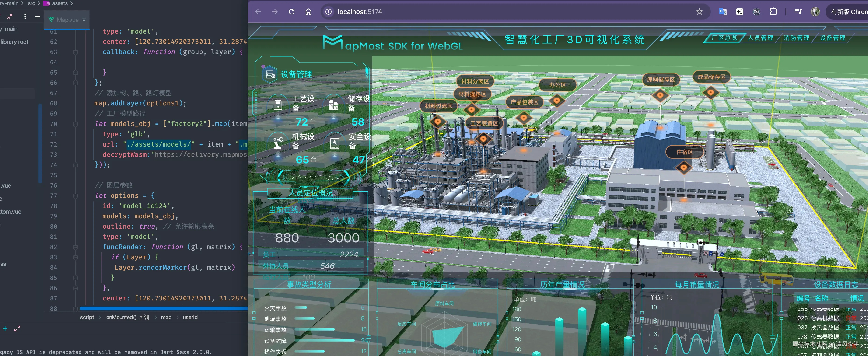This screenshot has width=868, height=356.
Task: Fold the code block at line 63
Action: 75,52
